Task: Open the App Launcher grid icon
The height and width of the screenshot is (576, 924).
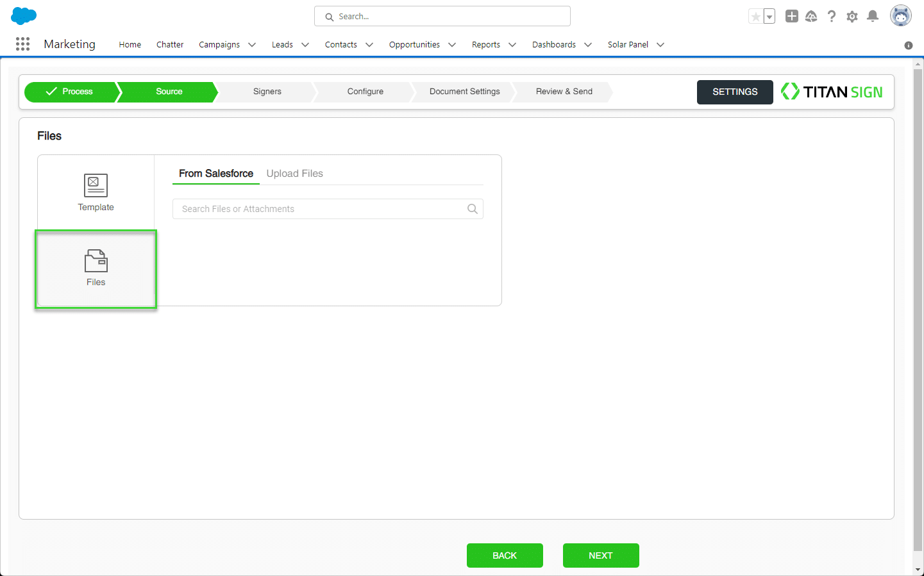Action: (22, 44)
